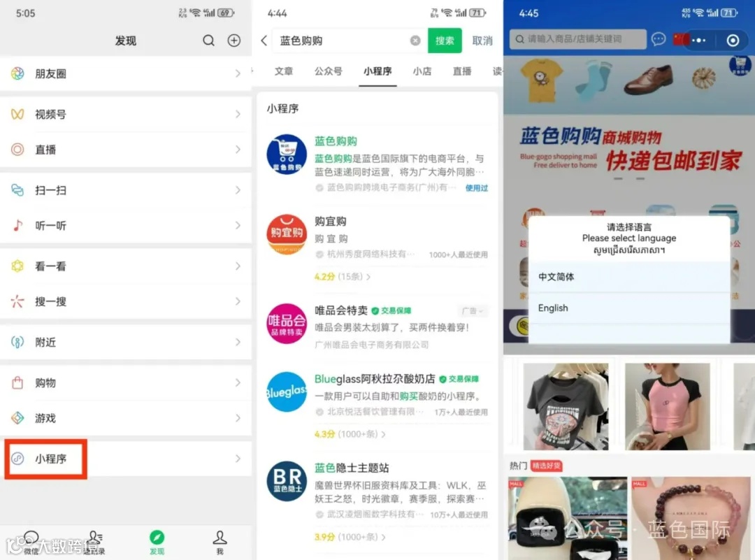Screen dimensions: 755x560
Task: Open the pink top model thumbnail
Action: [668, 407]
